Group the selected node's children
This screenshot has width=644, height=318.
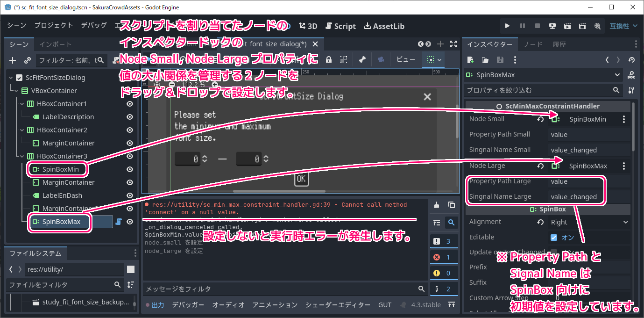click(344, 59)
